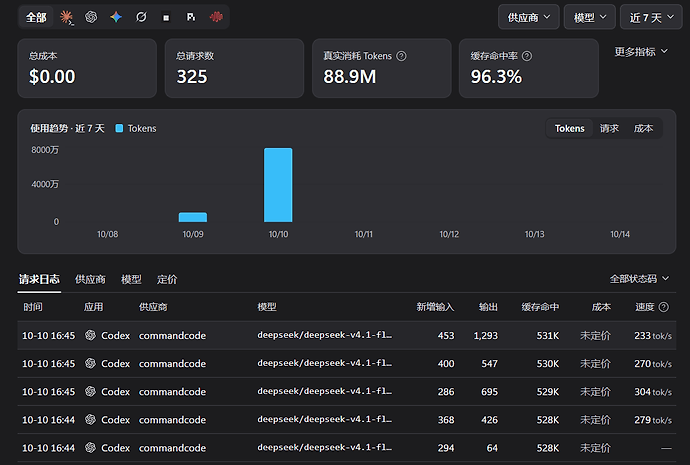Open help icon beside 缓存命中率

tap(527, 56)
